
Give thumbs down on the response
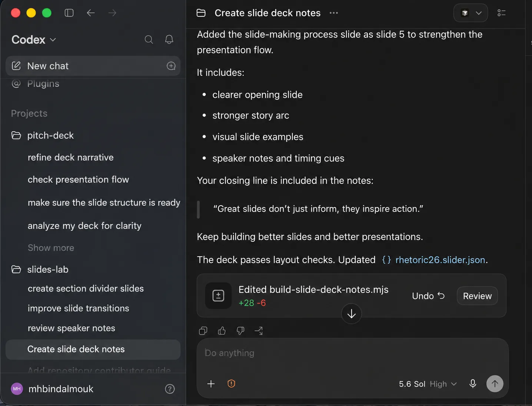point(240,331)
